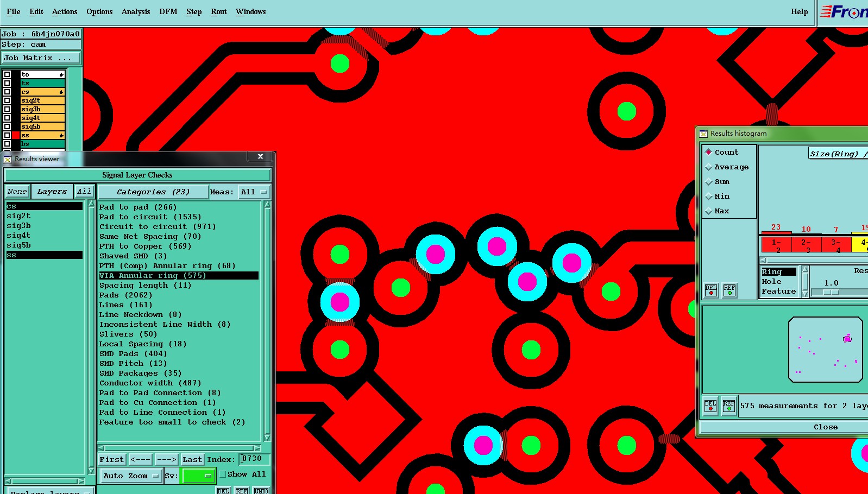Screen dimensions: 868x494
Task: Click the Job Matrix button
Action: tap(41, 58)
